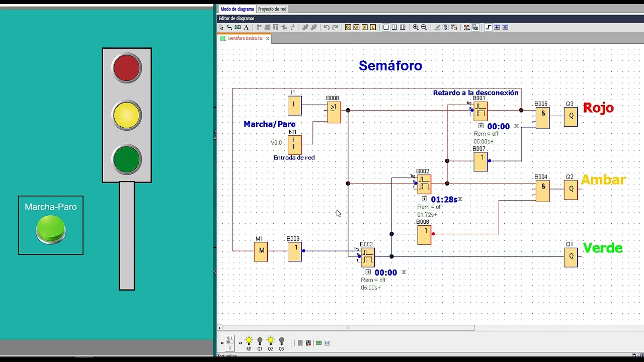This screenshot has height=362, width=644.
Task: Select the B001 off-delay timer block
Action: tap(480, 111)
